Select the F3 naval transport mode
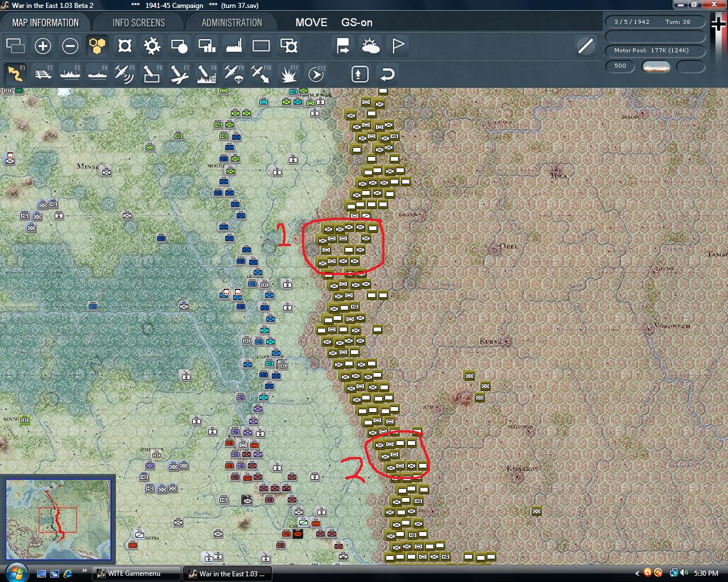This screenshot has width=728, height=582. pyautogui.click(x=70, y=74)
